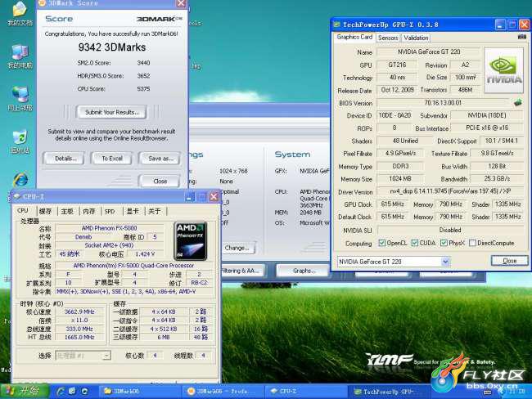
Task: Click the Details button in 3DMark Score
Action: [64, 159]
